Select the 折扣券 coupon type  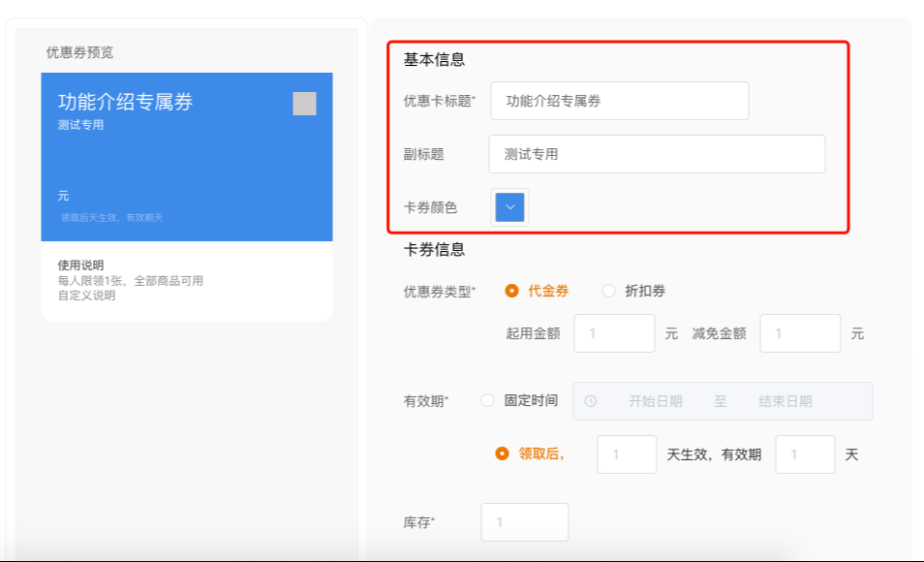(609, 291)
